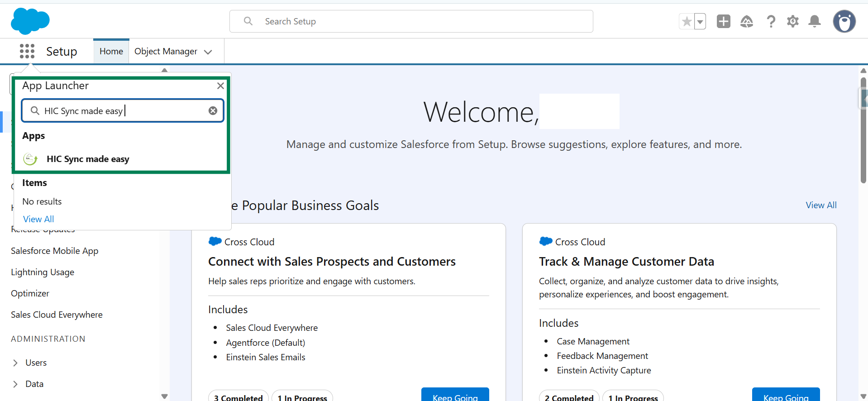This screenshot has width=868, height=401.
Task: Expand the Object Manager tab dropdown
Action: pos(208,52)
